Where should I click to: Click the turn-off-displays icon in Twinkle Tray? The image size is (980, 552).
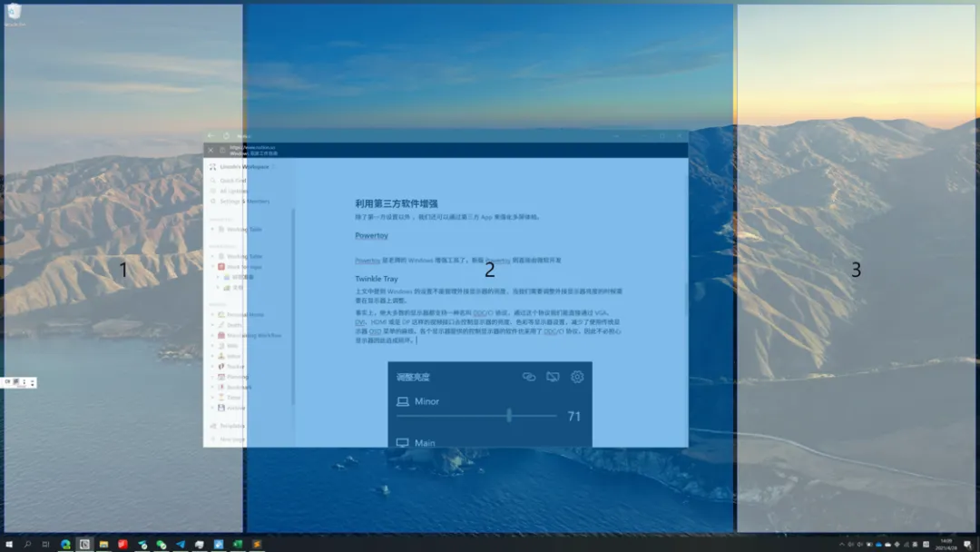click(552, 377)
